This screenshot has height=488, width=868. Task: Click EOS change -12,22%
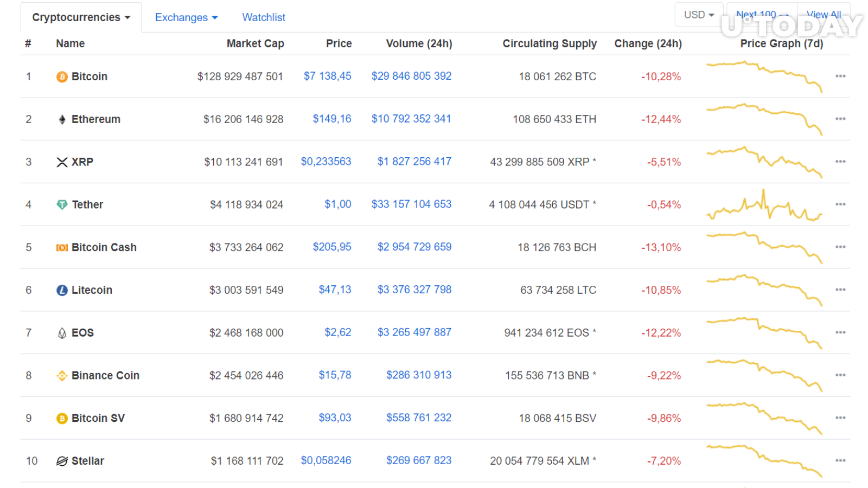(661, 332)
